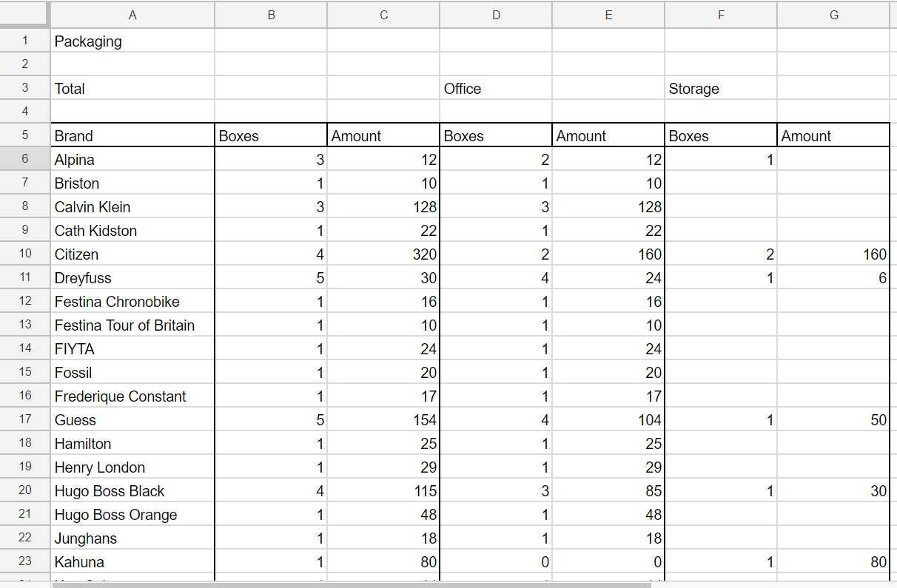This screenshot has height=588, width=897.
Task: Select the "Brand" header cell
Action: tap(132, 136)
